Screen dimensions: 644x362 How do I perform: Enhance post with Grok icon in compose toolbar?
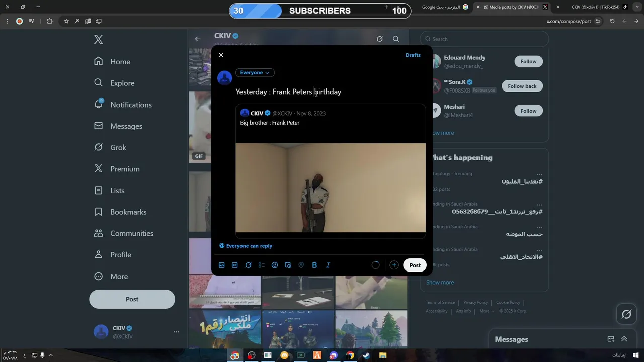click(248, 265)
